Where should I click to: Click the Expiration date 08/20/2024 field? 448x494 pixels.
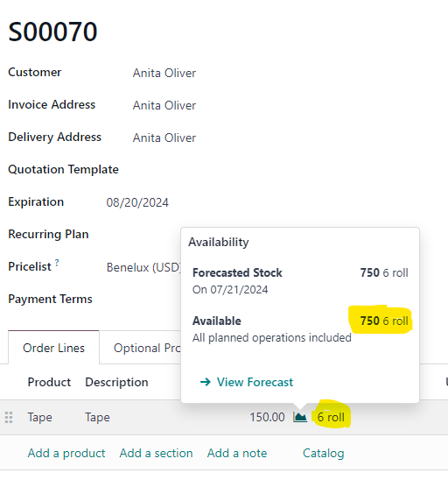pos(137,202)
